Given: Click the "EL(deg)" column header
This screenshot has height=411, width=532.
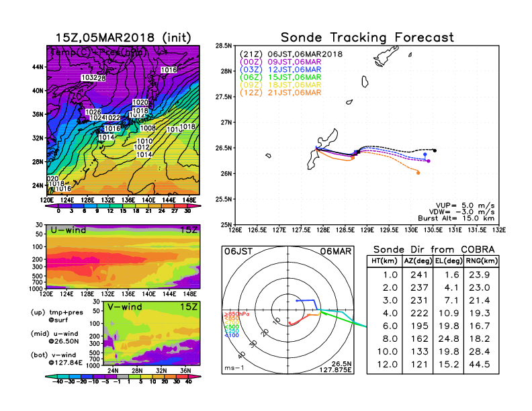Looking at the screenshot, I should (449, 261).
